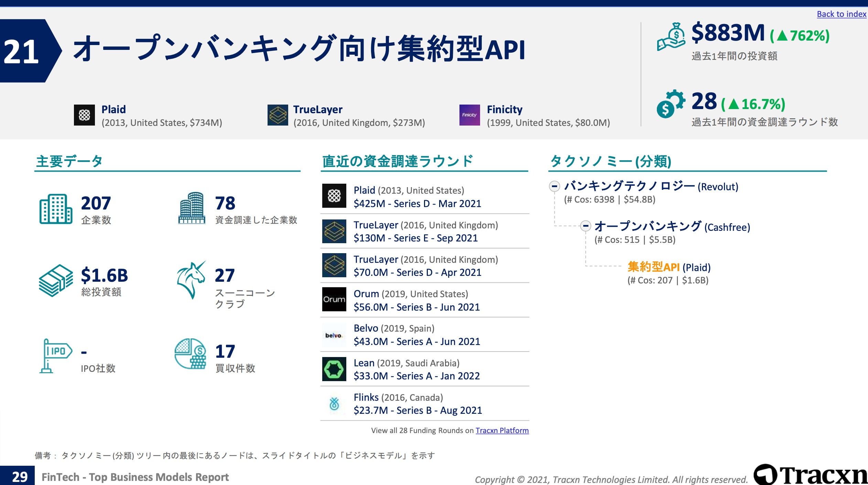Click the Plaid $425M Series D round

417,204
